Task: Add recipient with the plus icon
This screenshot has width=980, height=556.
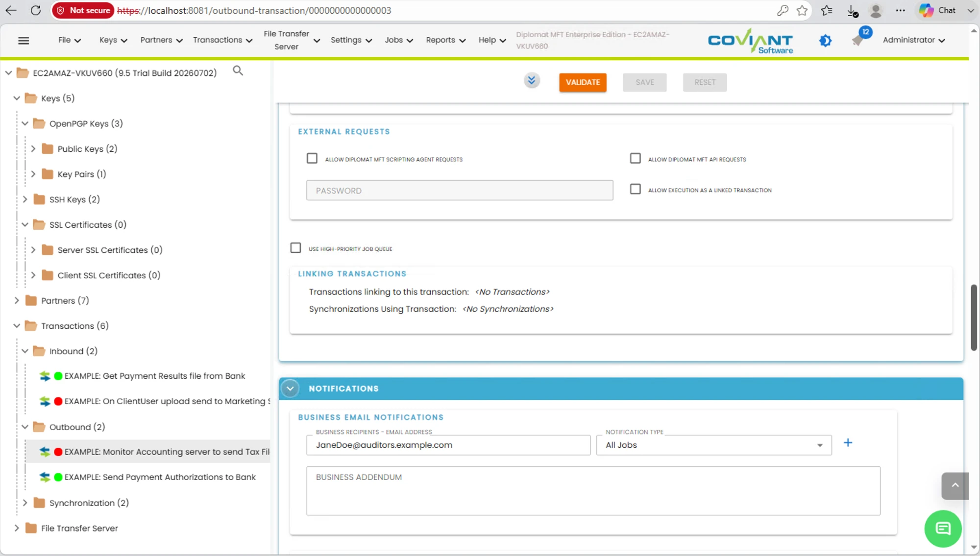Action: click(848, 443)
